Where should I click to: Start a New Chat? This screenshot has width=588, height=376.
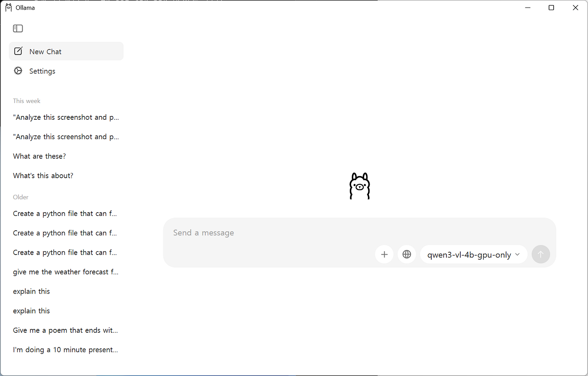point(66,51)
